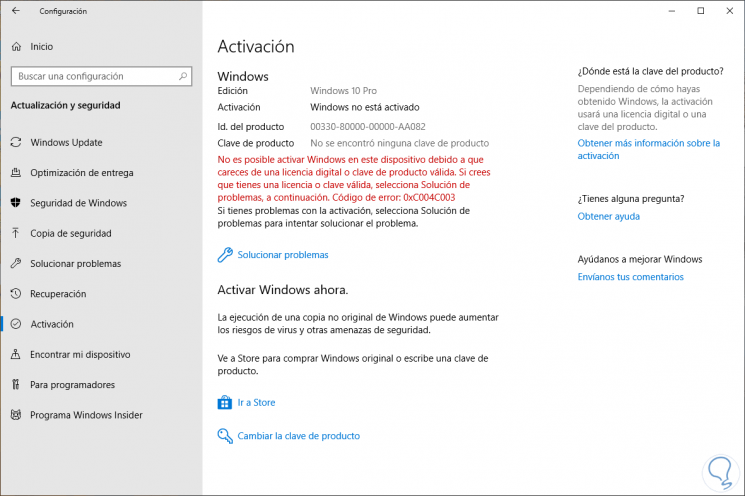Click the back arrow icon
745x496 pixels.
(15, 11)
